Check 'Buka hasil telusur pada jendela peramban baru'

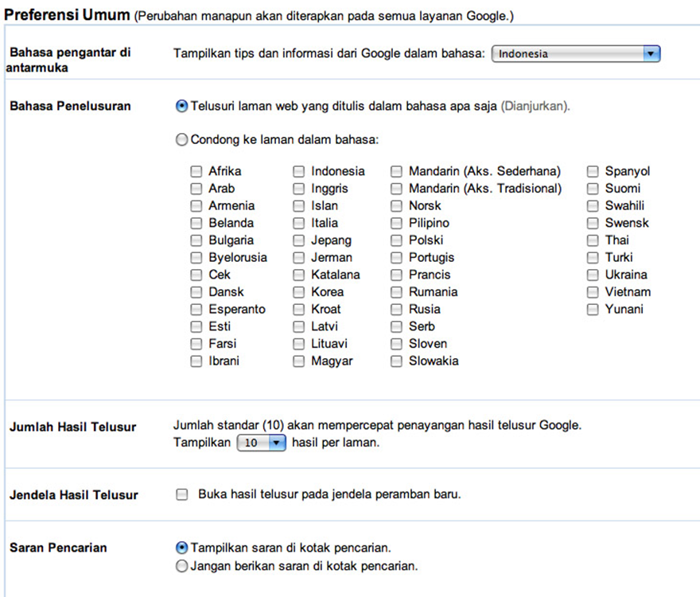tap(181, 494)
